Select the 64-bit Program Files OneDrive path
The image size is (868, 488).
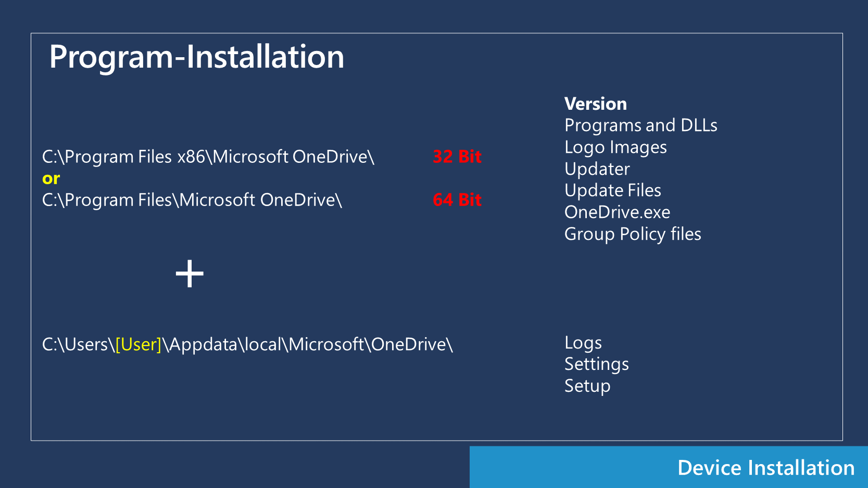click(192, 200)
